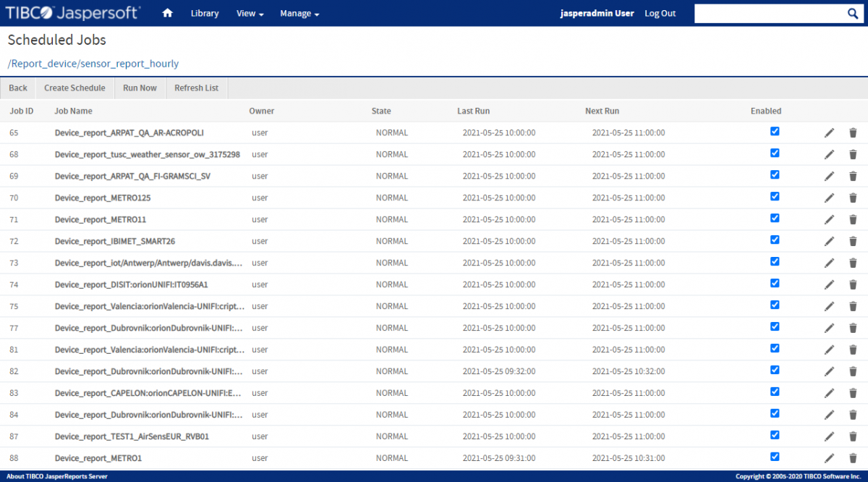The height and width of the screenshot is (482, 868).
Task: Delete job 74 with trash icon
Action: (x=853, y=284)
